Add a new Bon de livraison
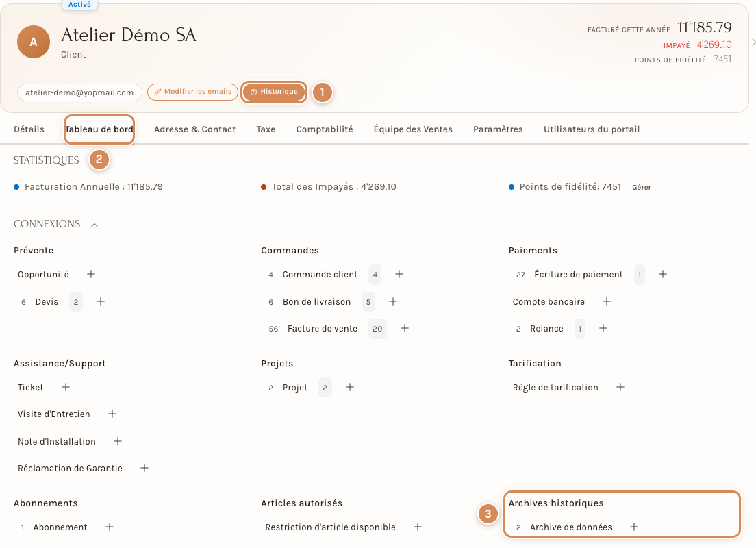 pos(393,301)
